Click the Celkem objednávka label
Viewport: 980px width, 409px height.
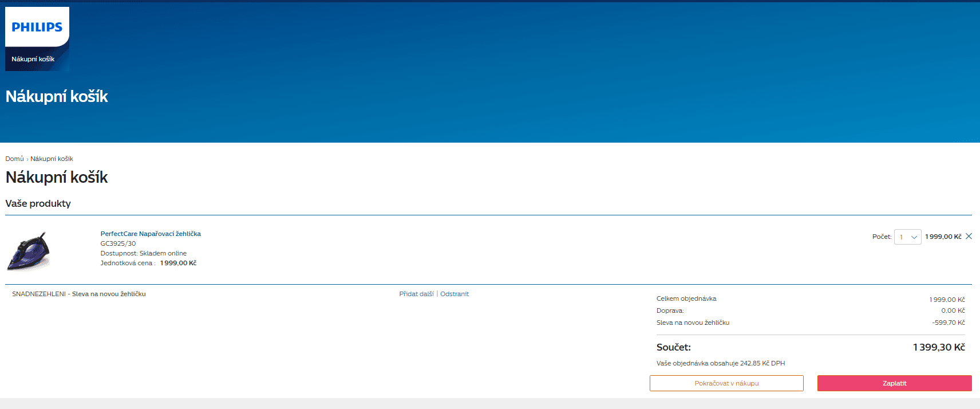click(x=686, y=298)
